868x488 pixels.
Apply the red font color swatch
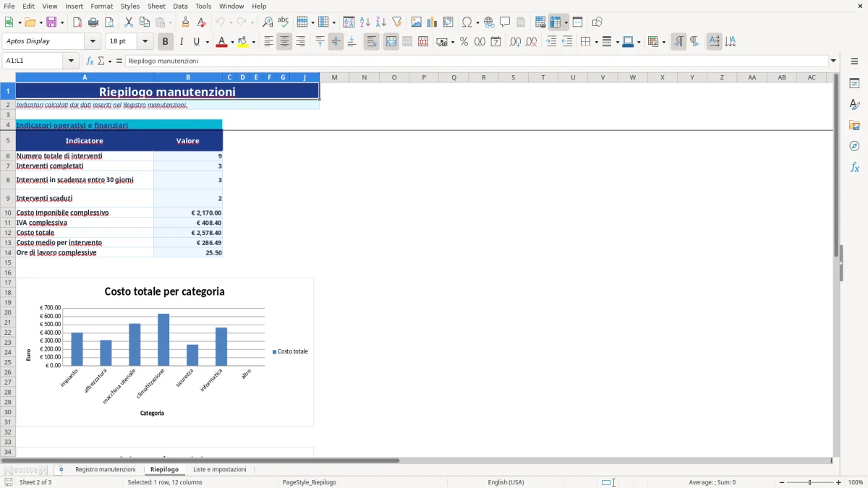point(221,42)
